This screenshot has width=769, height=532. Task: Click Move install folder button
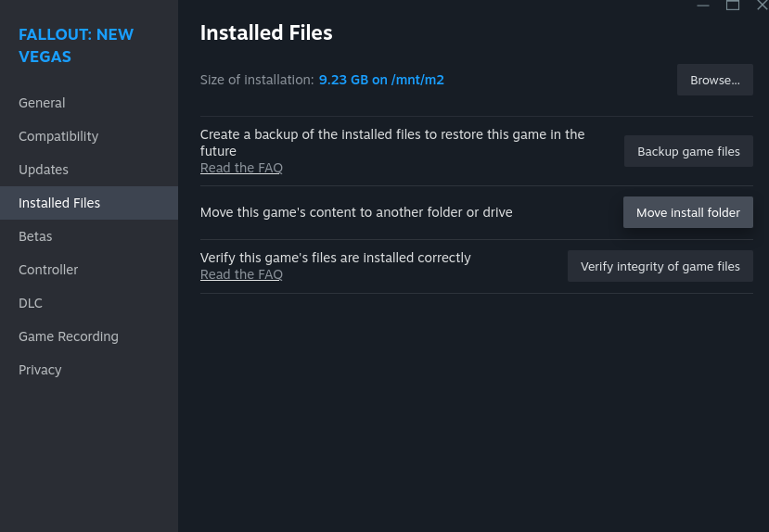point(687,212)
